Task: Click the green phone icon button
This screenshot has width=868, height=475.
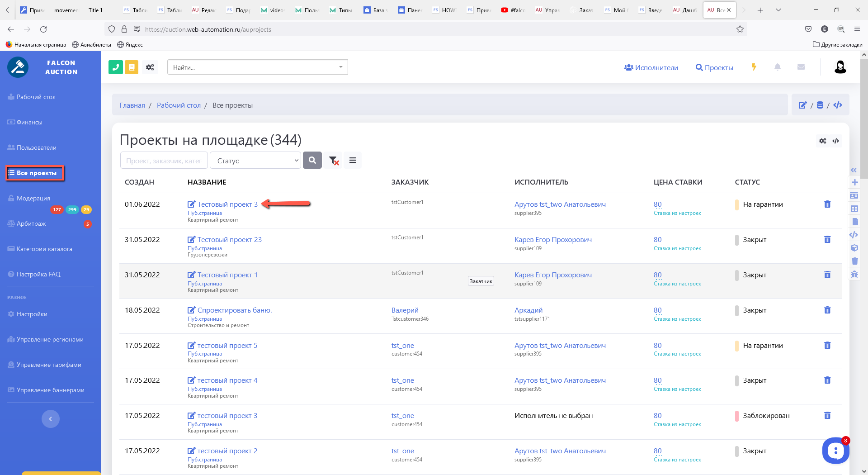Action: pos(116,67)
